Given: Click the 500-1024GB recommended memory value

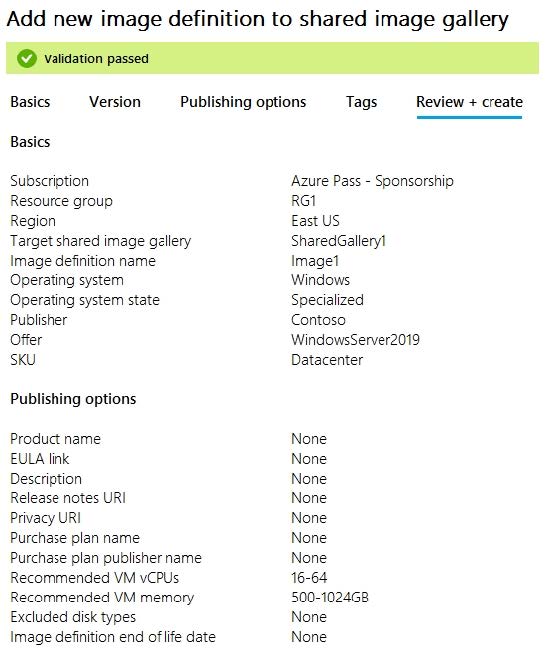Looking at the screenshot, I should pos(330,597).
